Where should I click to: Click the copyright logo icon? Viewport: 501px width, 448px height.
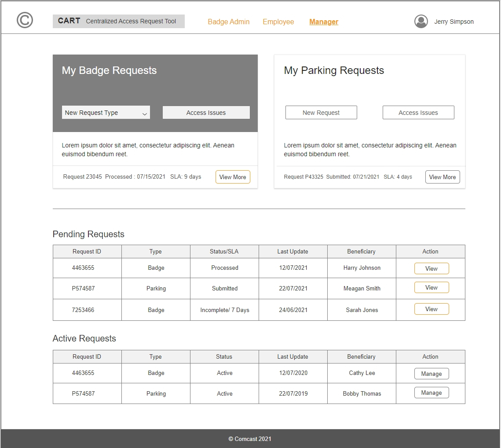point(25,20)
